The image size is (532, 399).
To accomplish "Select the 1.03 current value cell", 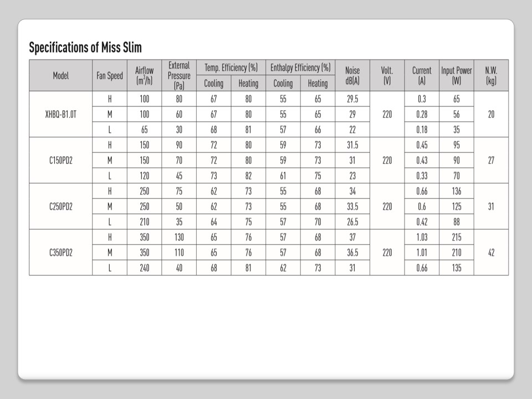I will point(422,237).
